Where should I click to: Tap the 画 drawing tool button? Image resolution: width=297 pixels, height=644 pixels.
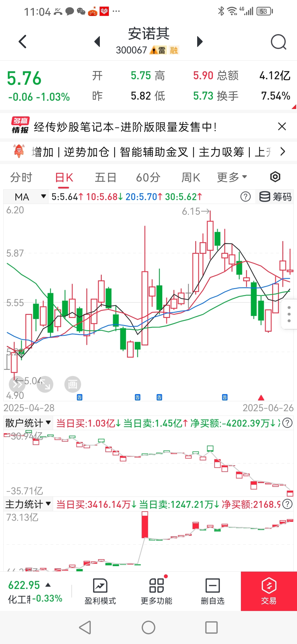(73, 384)
